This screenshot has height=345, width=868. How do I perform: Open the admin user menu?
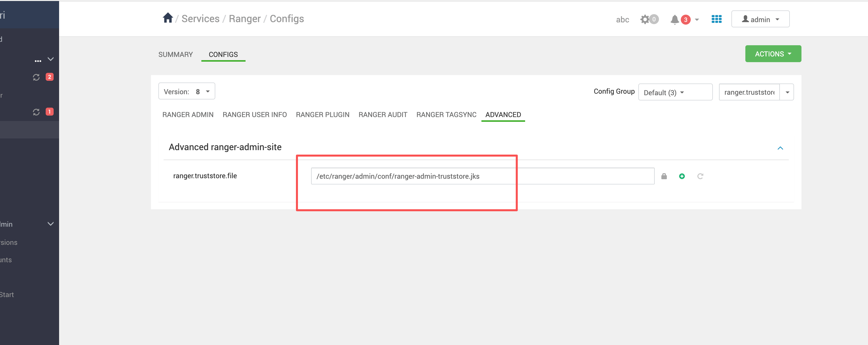760,19
